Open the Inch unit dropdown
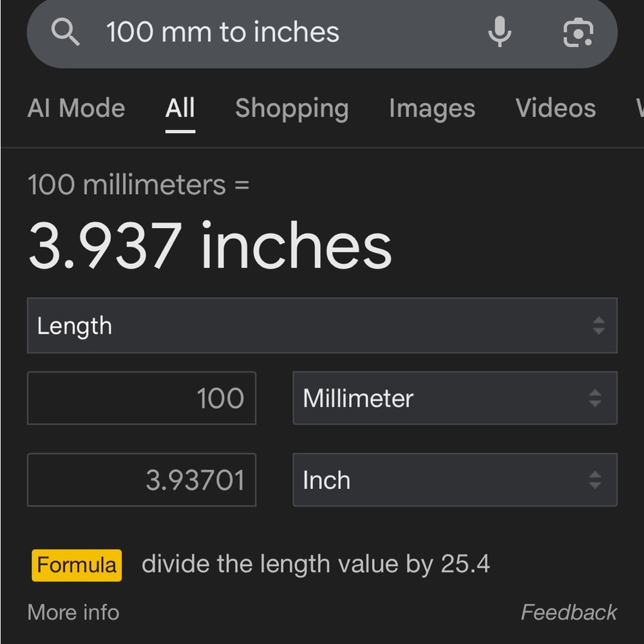644x644 pixels. pos(455,480)
